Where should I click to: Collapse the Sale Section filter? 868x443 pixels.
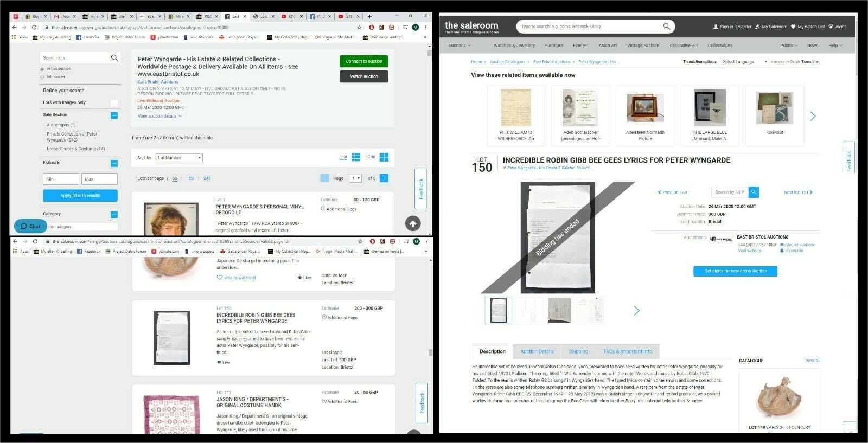coord(114,115)
